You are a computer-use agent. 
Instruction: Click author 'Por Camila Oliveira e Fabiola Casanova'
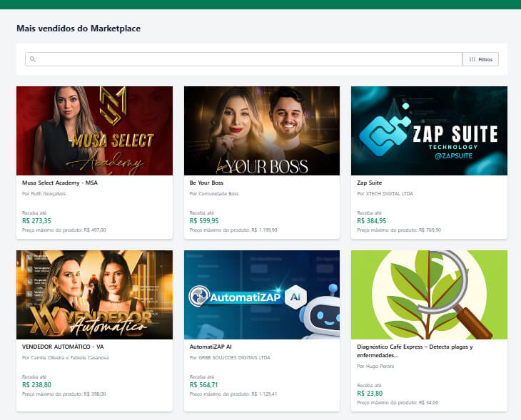click(65, 357)
